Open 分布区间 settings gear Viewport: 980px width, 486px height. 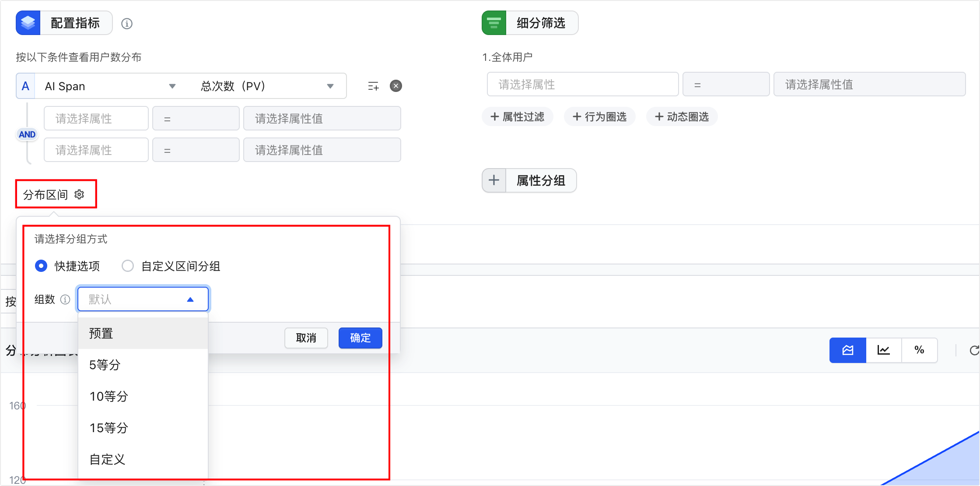[x=79, y=194]
